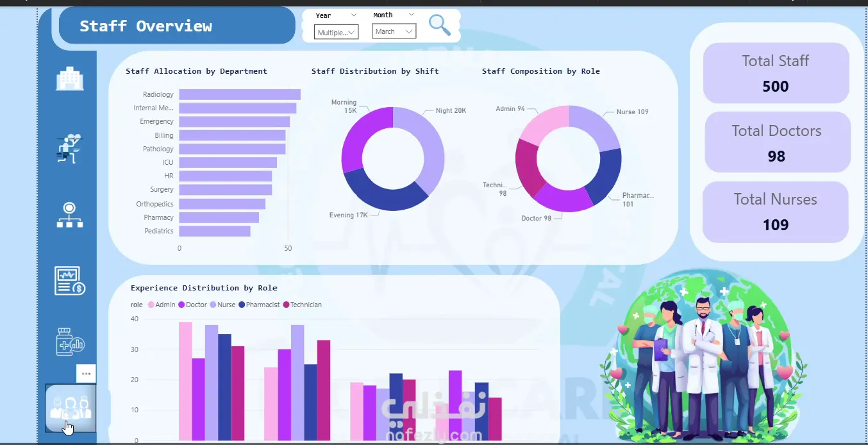This screenshot has width=868, height=445.
Task: Expand the Month slicer header chevron
Action: [411, 14]
